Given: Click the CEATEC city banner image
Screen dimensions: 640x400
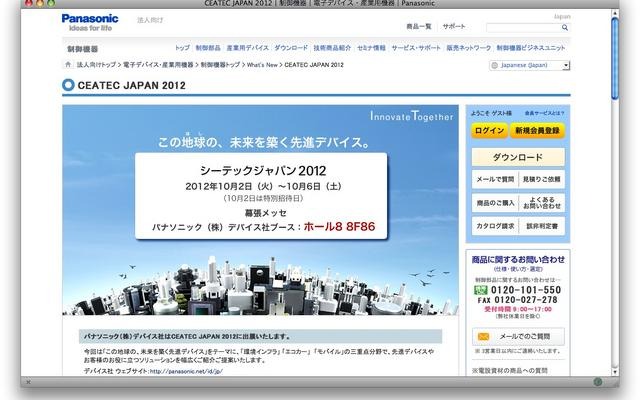Looking at the screenshot, I should click(260, 210).
